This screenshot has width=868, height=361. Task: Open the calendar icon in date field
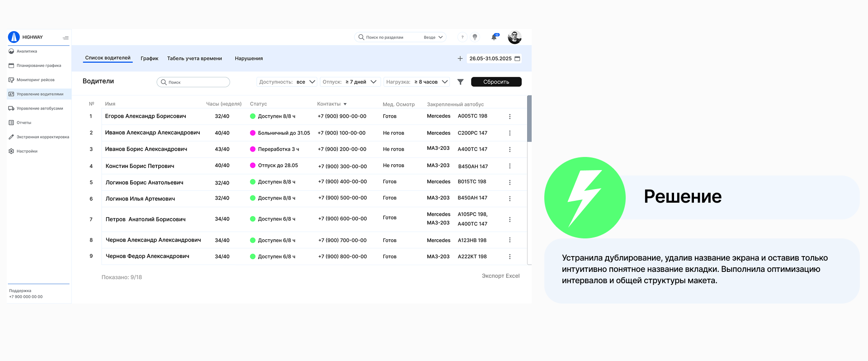coord(517,58)
